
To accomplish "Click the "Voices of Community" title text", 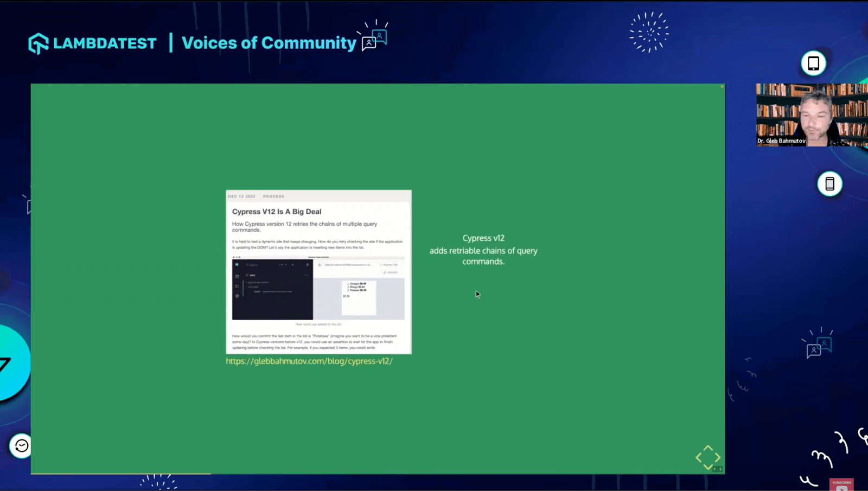I will (269, 43).
